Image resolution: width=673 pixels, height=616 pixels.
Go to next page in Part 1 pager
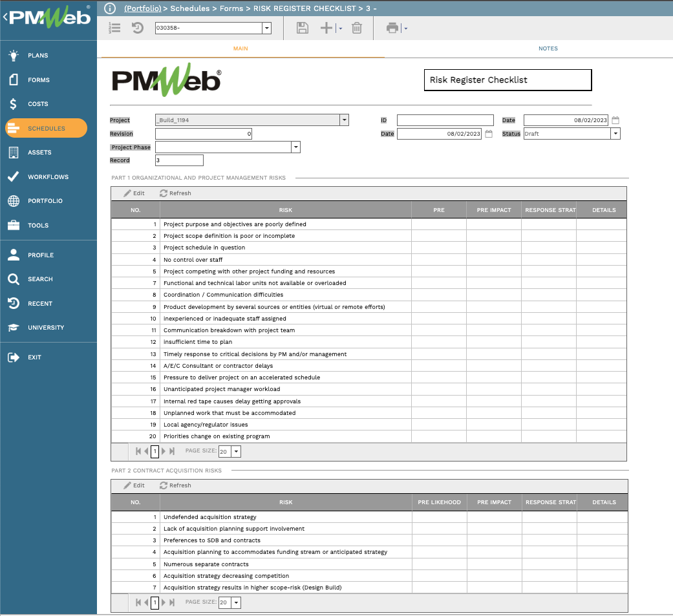pos(164,451)
